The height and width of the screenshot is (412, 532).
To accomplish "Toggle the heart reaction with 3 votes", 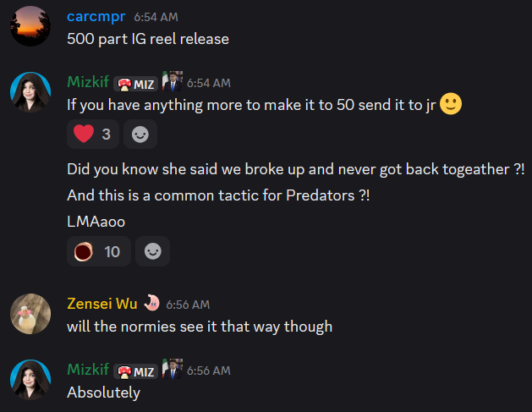I will pos(93,134).
